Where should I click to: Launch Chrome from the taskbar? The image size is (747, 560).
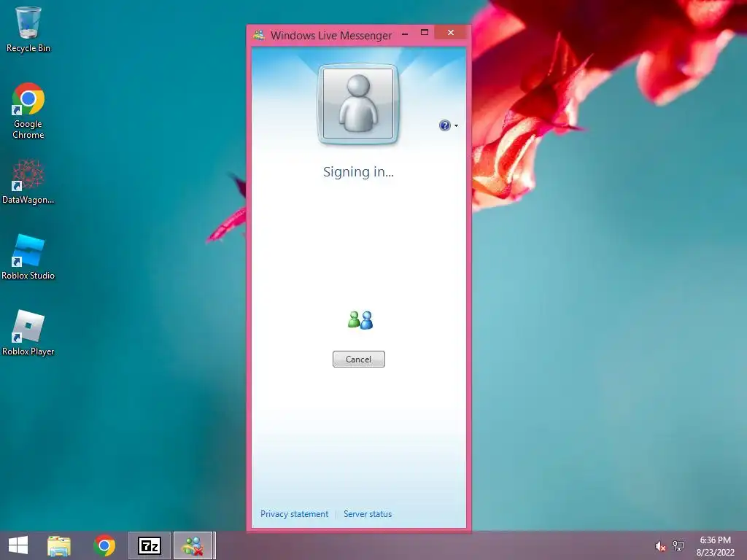click(104, 545)
